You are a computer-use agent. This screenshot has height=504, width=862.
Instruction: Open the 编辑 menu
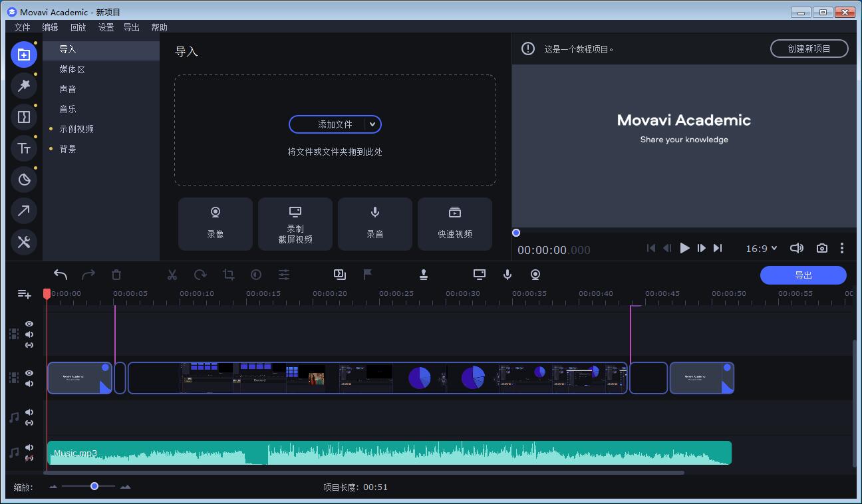50,27
